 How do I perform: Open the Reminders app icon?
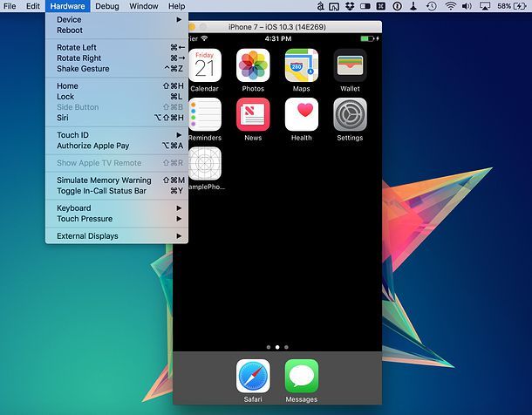(205, 114)
